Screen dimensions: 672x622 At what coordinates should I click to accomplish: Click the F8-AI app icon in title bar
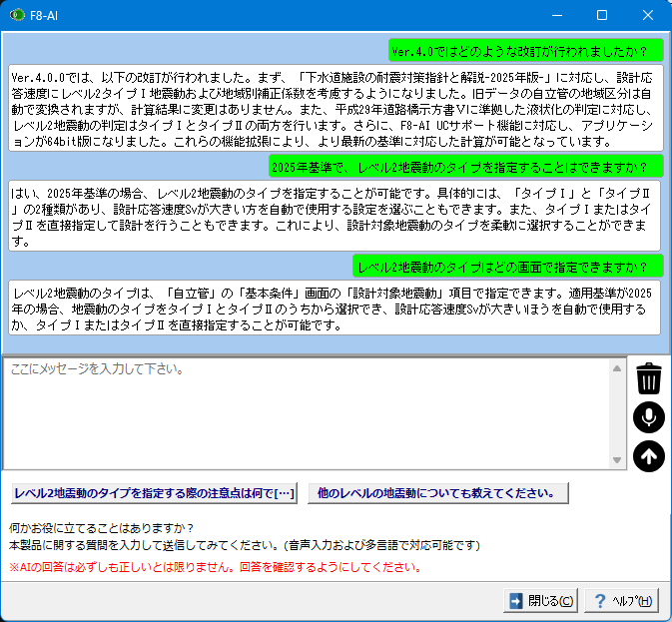[15, 15]
